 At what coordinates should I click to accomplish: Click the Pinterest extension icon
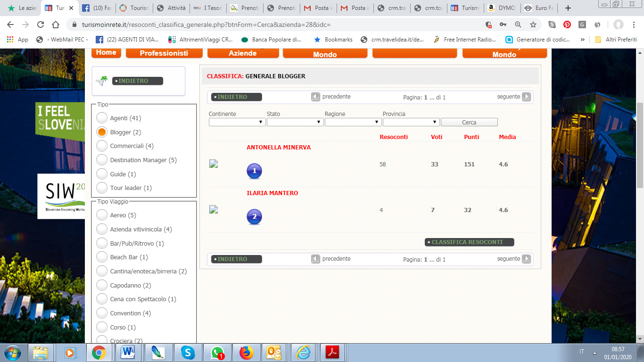pyautogui.click(x=567, y=25)
